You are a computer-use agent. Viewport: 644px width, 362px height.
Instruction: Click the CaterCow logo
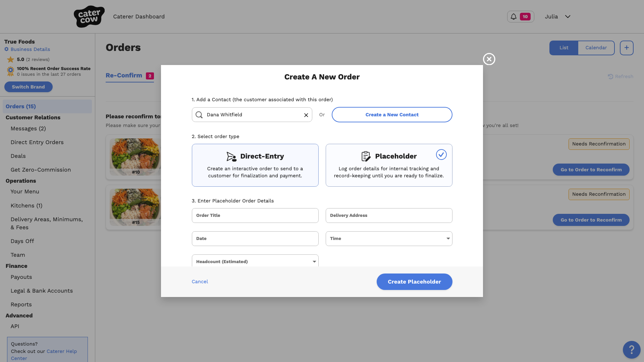click(89, 16)
